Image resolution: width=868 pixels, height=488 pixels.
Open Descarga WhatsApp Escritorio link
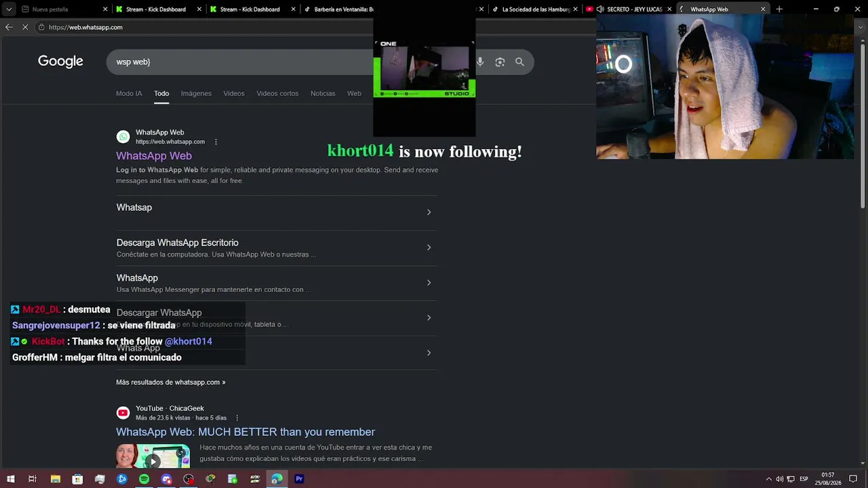click(178, 243)
